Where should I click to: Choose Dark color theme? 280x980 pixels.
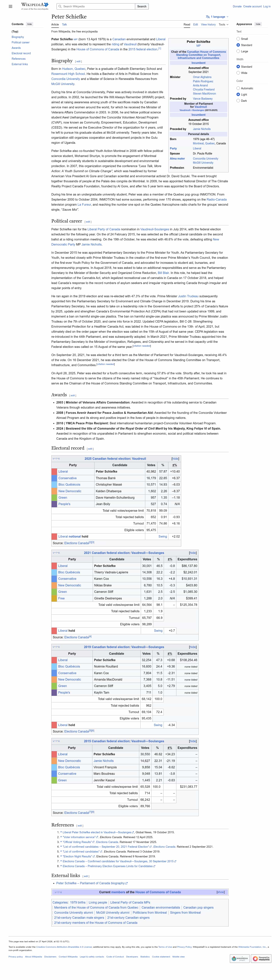click(x=238, y=101)
